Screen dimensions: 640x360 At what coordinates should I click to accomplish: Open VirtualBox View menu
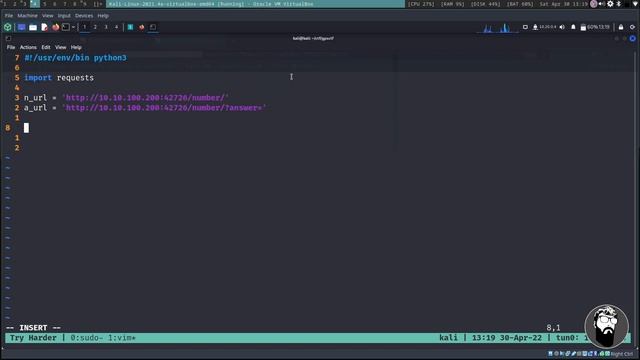click(x=48, y=16)
